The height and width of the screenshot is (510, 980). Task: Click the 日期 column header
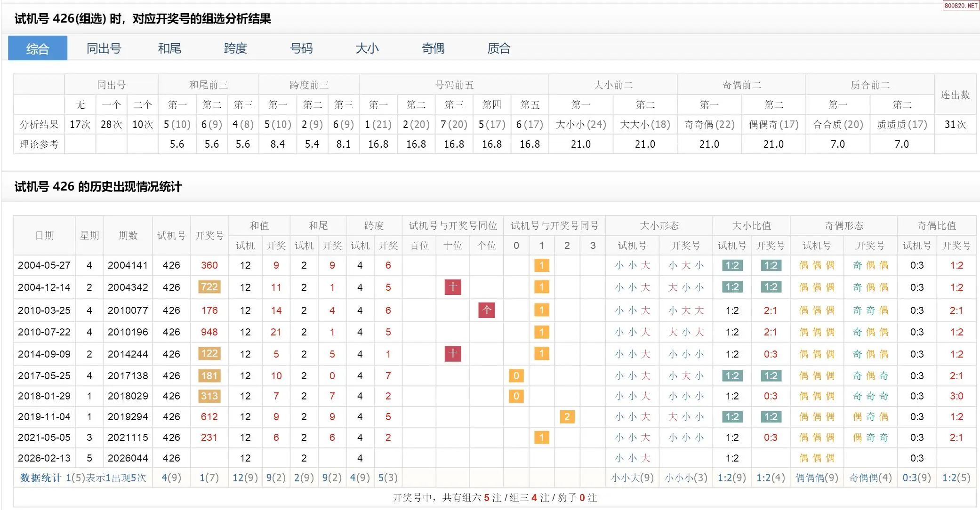pyautogui.click(x=44, y=235)
